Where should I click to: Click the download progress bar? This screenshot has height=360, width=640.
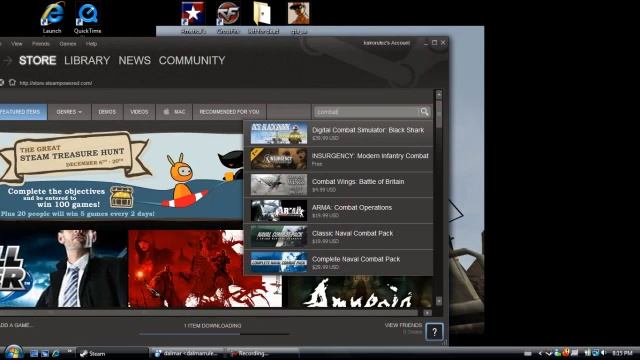[x=214, y=334]
